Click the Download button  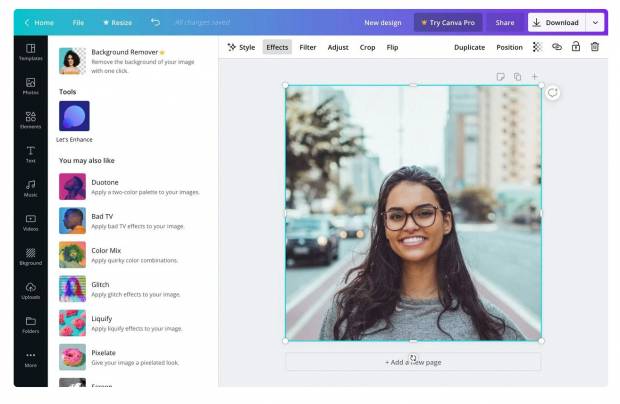[556, 23]
